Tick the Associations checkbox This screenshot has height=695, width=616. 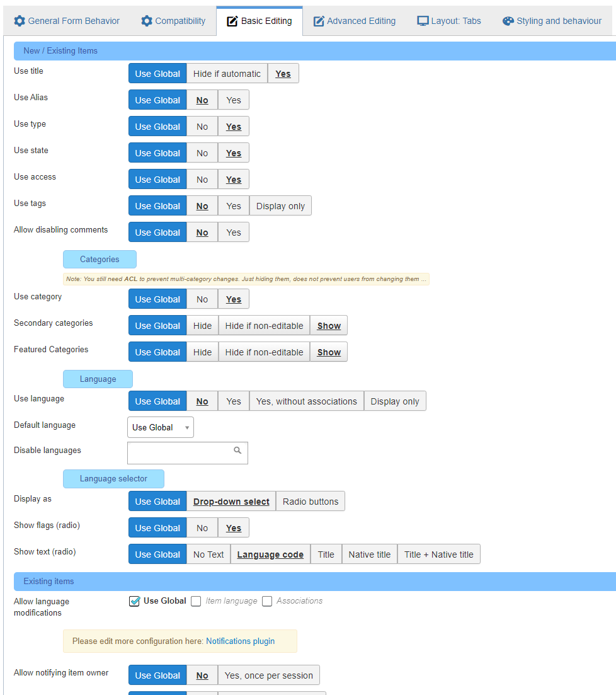[267, 601]
